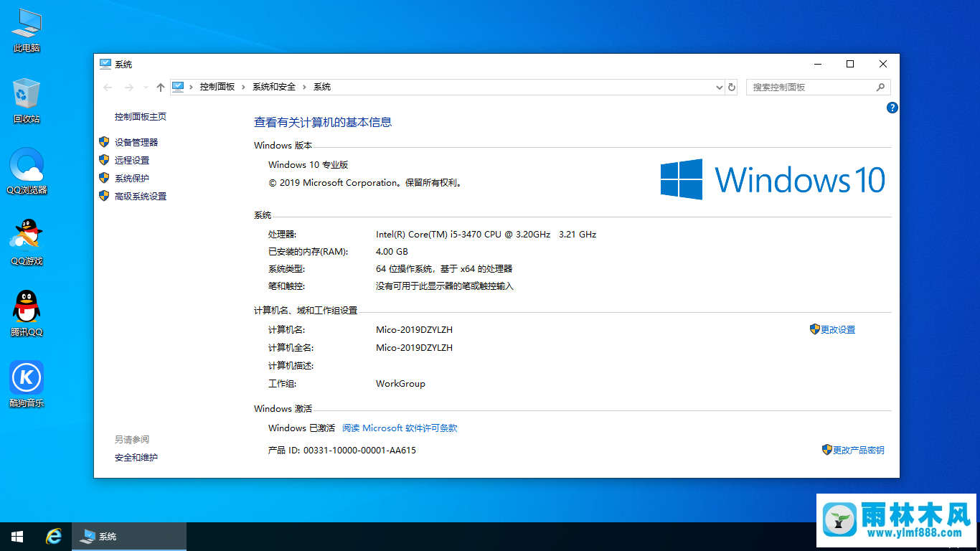
Task: Click the back navigation arrow
Action: (108, 87)
